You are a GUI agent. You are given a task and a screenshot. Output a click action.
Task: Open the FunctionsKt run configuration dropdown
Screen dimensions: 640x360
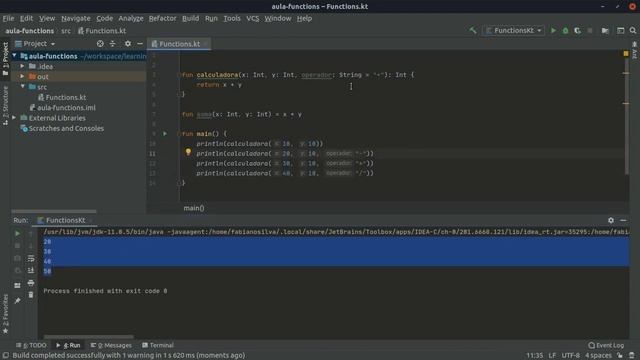tap(513, 31)
